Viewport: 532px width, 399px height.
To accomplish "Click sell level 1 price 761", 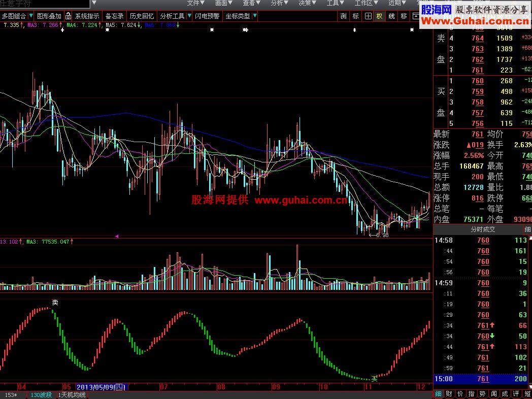I will point(478,70).
